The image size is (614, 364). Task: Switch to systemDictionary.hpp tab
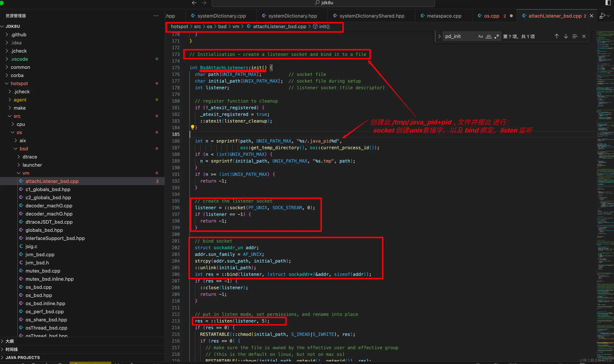click(x=292, y=16)
